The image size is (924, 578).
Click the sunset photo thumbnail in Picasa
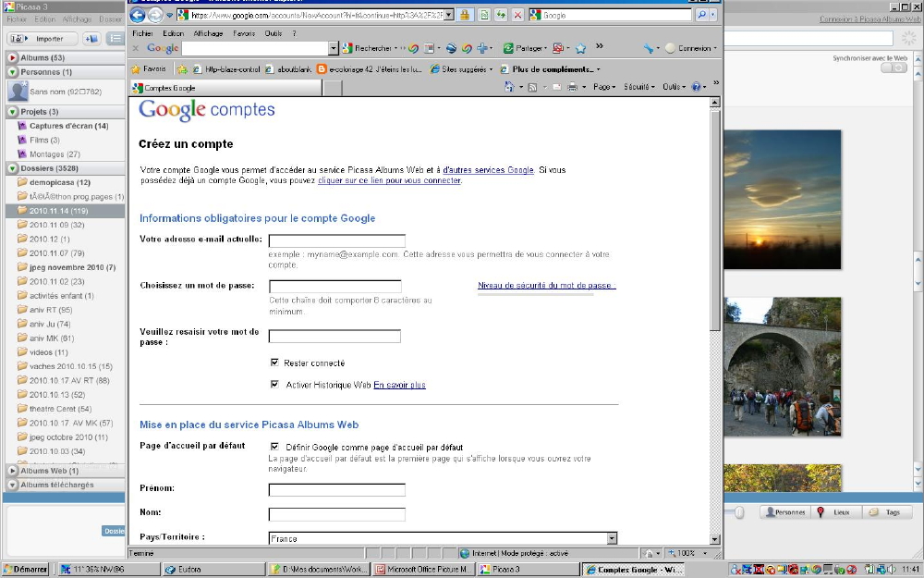[782, 200]
